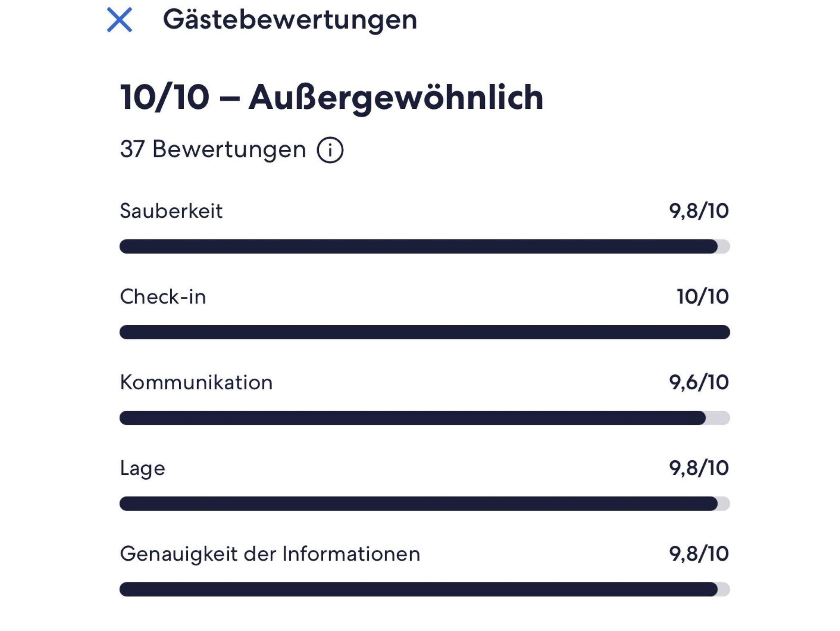Click the Gästebewertungen page title
The width and height of the screenshot is (840, 631).
click(290, 20)
